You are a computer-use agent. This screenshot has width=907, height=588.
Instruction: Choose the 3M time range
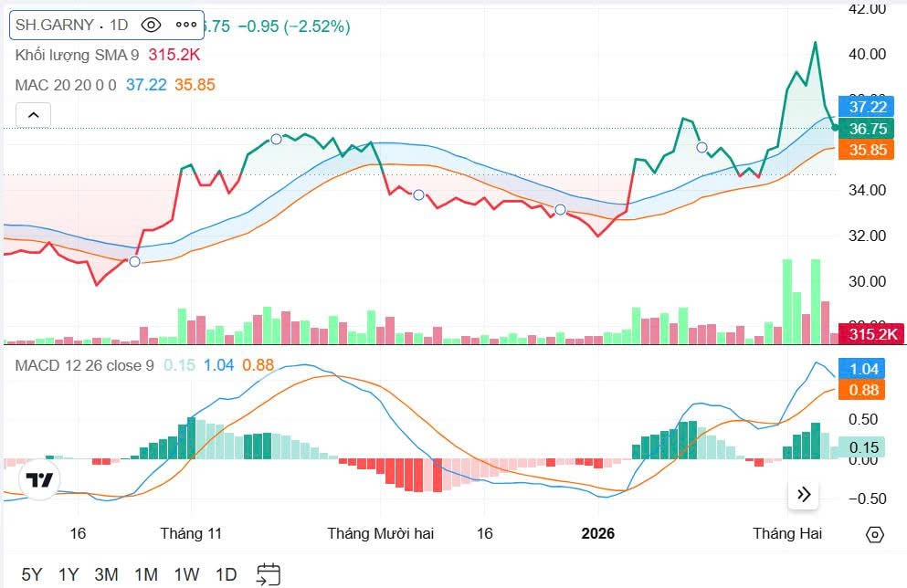pos(107,574)
